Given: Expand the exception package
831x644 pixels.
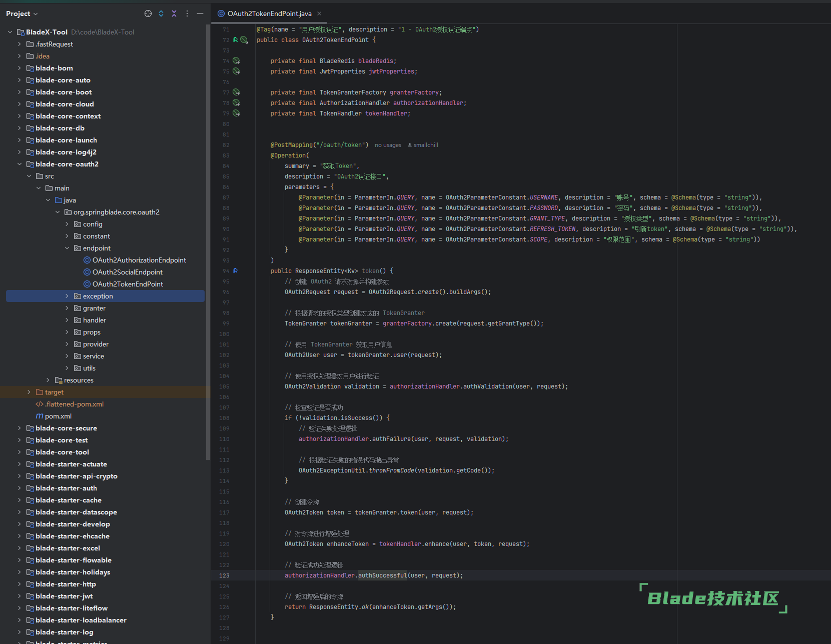Looking at the screenshot, I should pyautogui.click(x=67, y=296).
